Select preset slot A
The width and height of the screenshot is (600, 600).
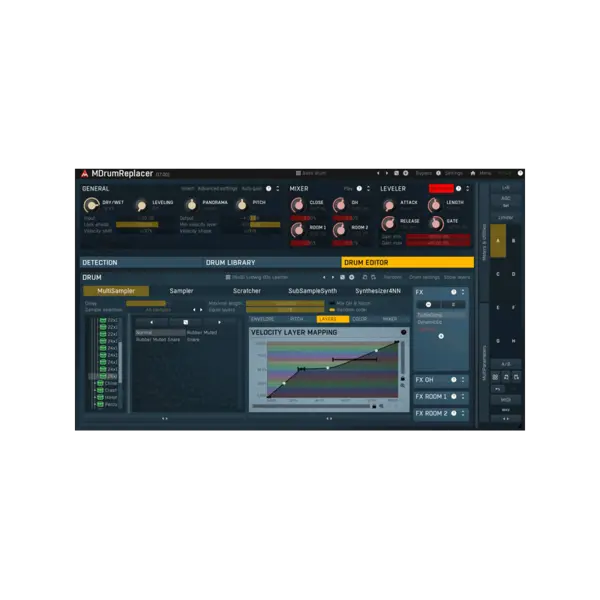(x=498, y=241)
